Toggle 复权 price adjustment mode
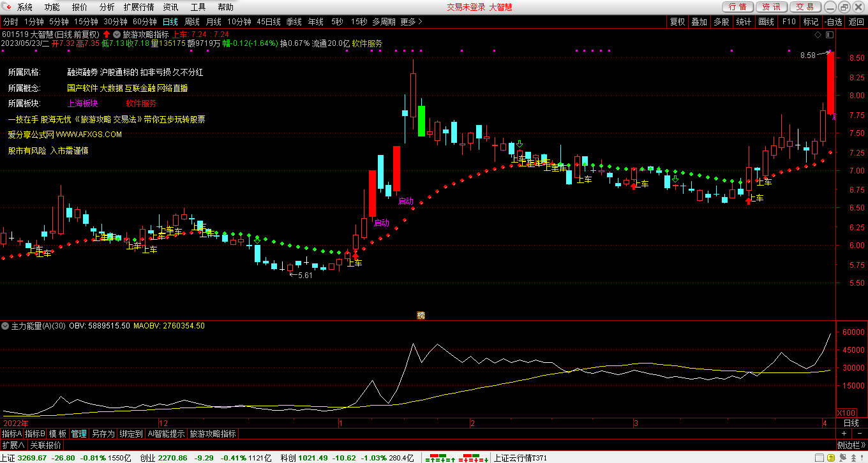Viewport: 868px width, 463px height. tap(677, 22)
